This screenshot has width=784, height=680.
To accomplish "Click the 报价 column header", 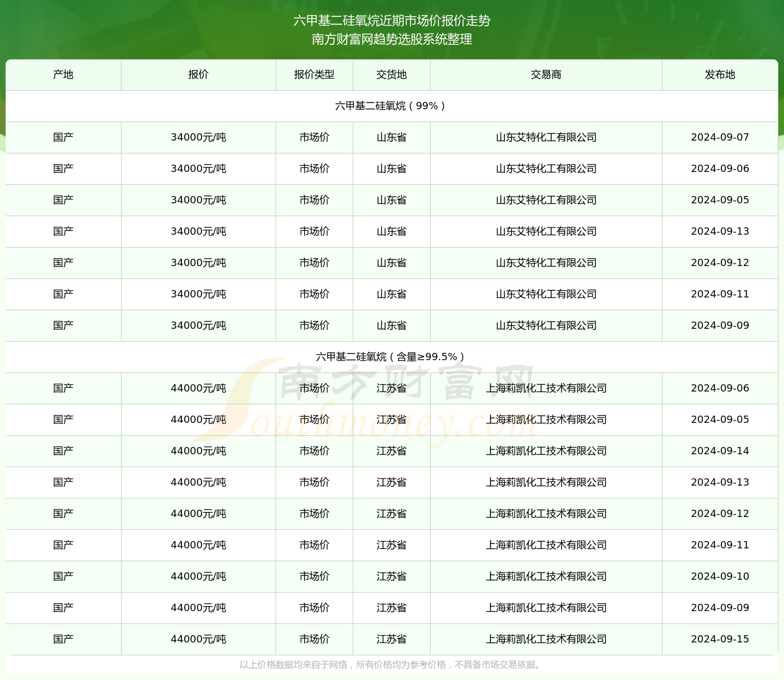I will click(x=198, y=74).
